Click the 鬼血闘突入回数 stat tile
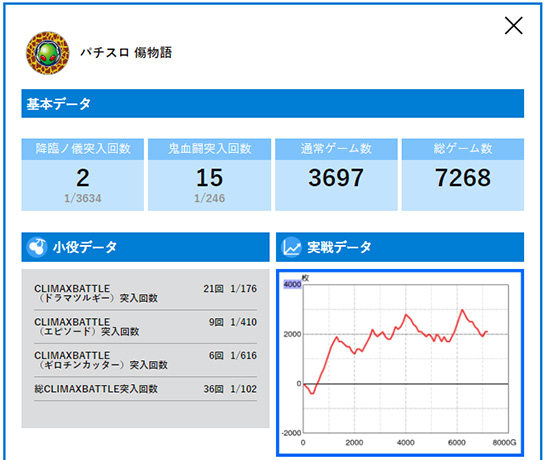 (x=210, y=174)
